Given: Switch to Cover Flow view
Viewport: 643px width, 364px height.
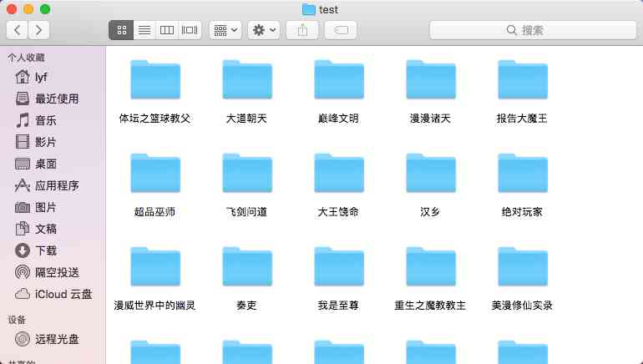Looking at the screenshot, I should tap(190, 30).
